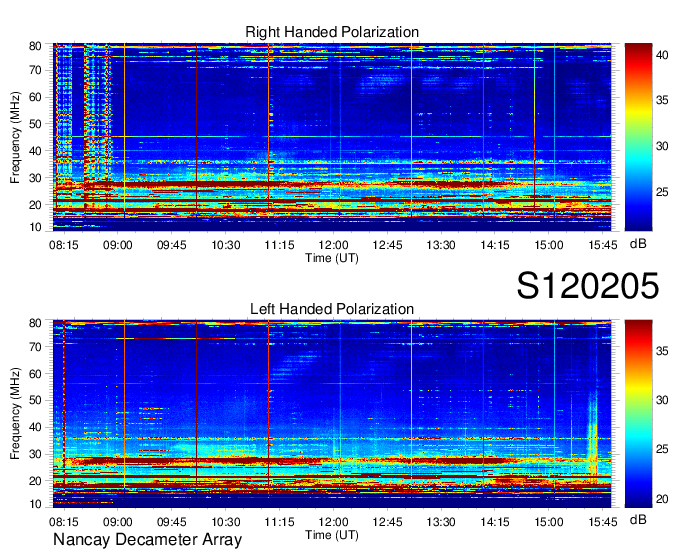Click the Right Handed plot's dB color bar

point(638,137)
